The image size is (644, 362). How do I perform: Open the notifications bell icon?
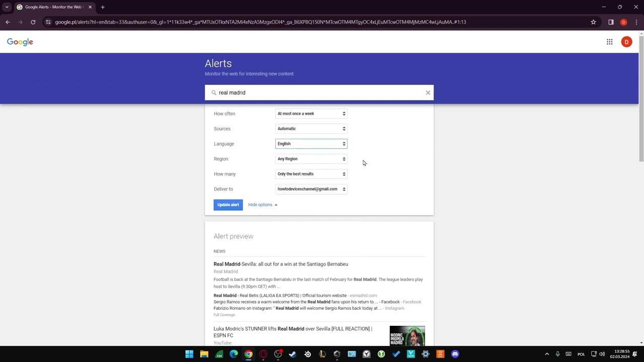(x=635, y=354)
